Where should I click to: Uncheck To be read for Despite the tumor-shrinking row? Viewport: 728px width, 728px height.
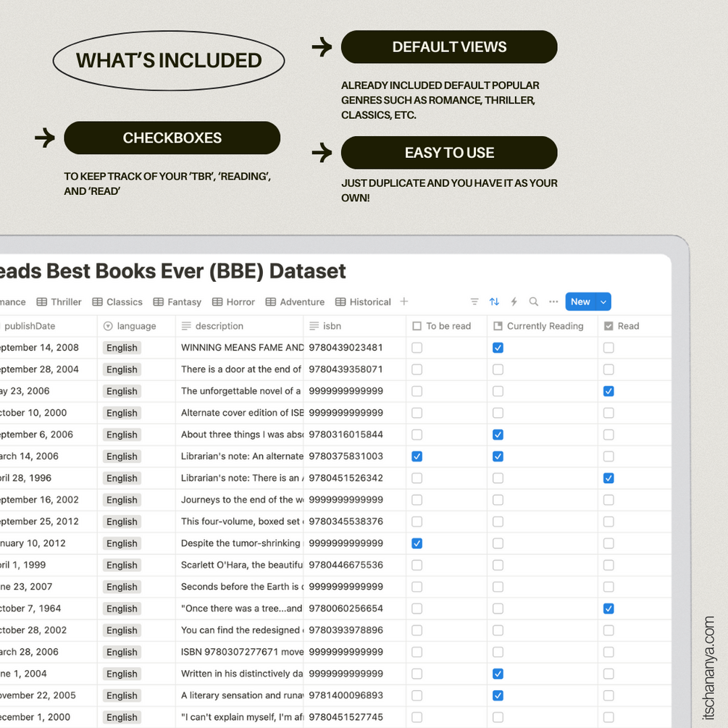tap(417, 543)
